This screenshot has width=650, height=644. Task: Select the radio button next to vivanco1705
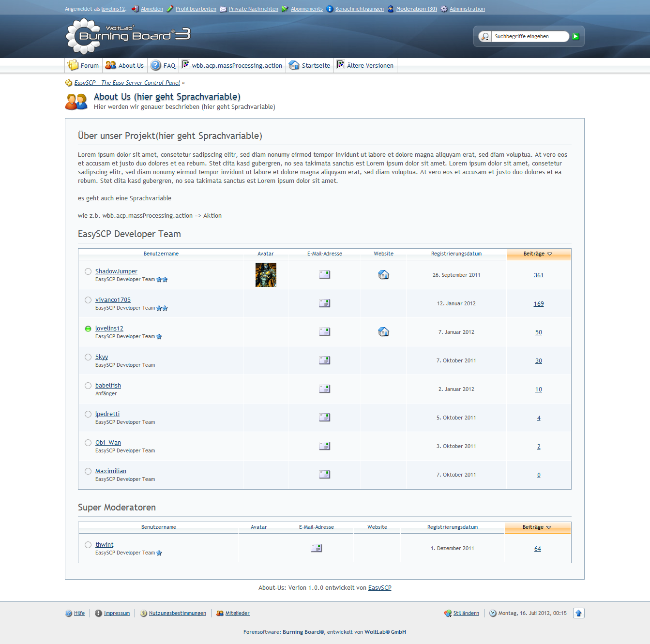pos(88,300)
